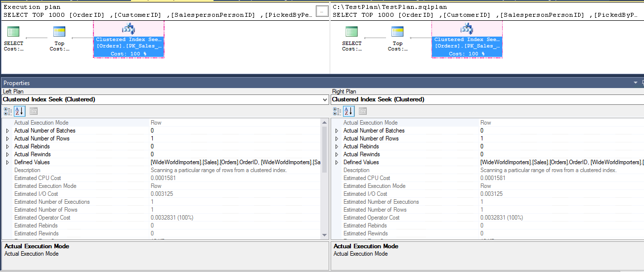Expand Defined Values in Left Plan
The width and height of the screenshot is (644, 272).
(x=7, y=162)
